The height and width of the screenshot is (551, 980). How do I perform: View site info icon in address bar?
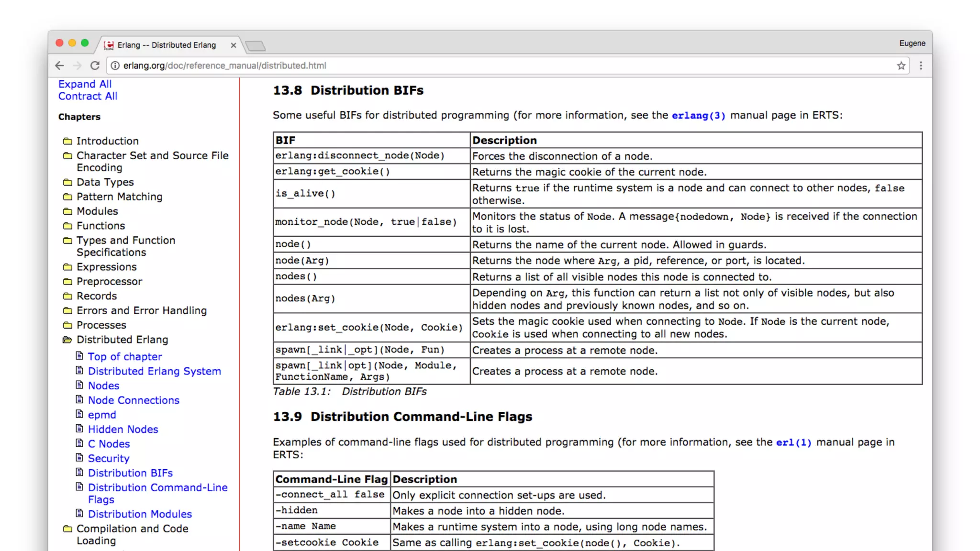tap(115, 66)
